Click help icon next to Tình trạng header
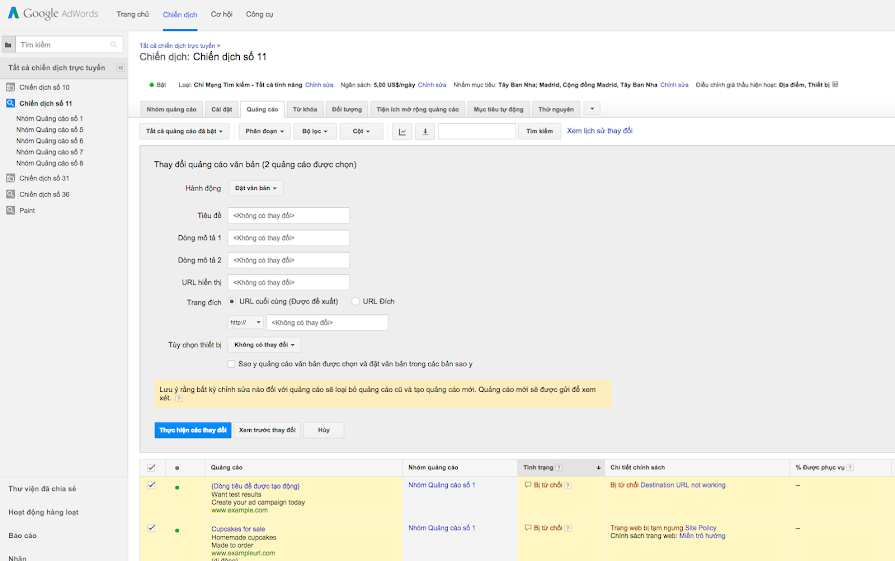Viewport: 895px width, 561px height. (559, 467)
